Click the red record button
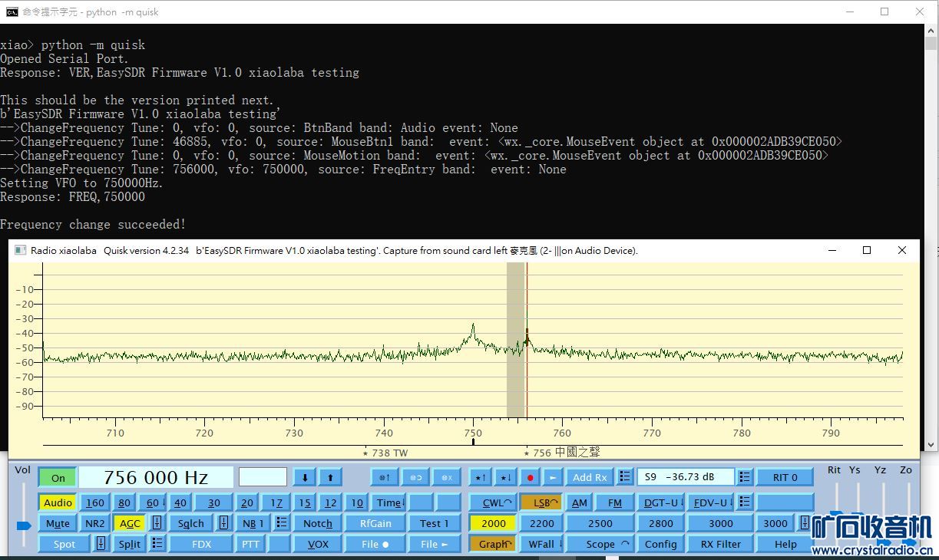Viewport: 939px width, 560px height. 530,477
